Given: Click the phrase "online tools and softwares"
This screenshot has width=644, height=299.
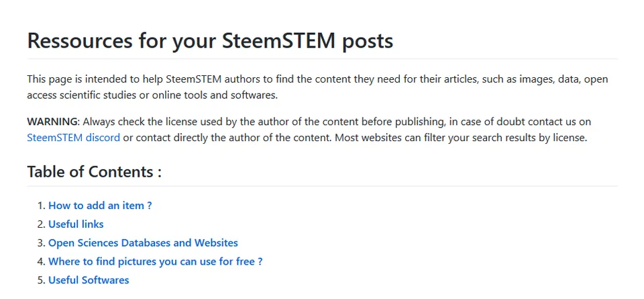Looking at the screenshot, I should pyautogui.click(x=215, y=95).
